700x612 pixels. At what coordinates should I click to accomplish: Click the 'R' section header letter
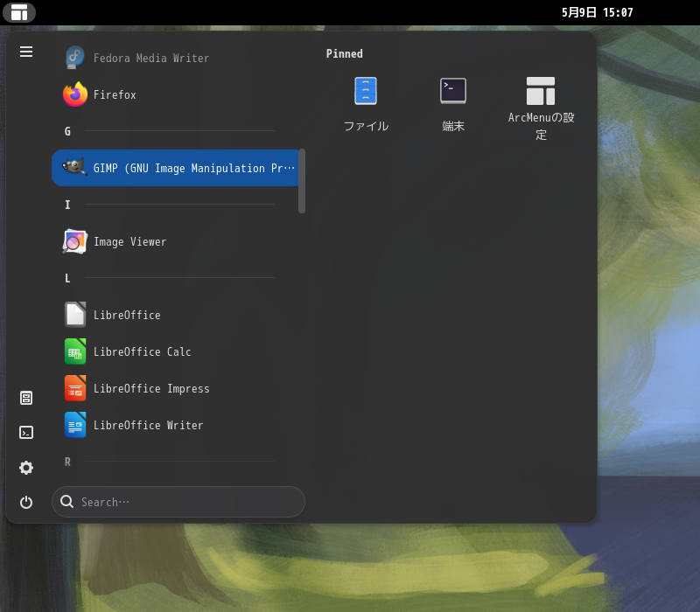click(67, 462)
